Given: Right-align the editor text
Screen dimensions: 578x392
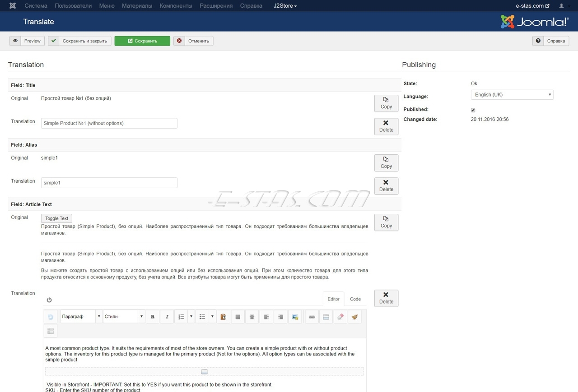Looking at the screenshot, I should point(280,317).
